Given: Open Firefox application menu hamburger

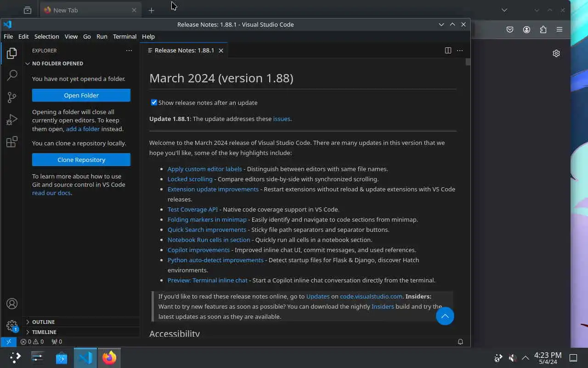Looking at the screenshot, I should (x=560, y=29).
